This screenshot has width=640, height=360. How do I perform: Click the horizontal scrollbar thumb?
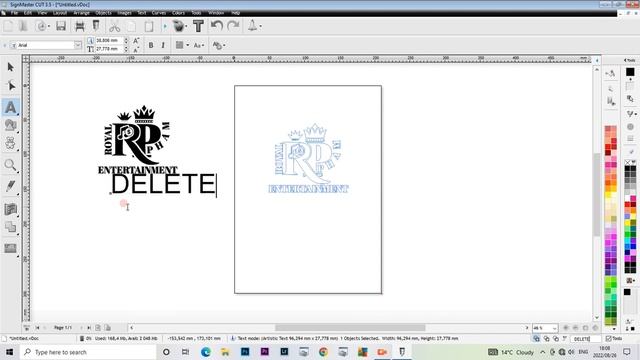click(350, 328)
